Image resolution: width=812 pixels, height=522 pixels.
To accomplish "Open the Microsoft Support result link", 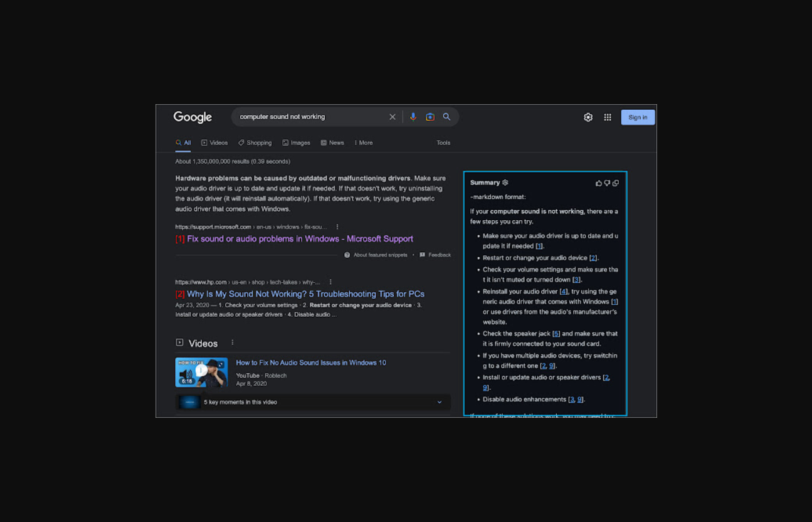I will click(300, 239).
